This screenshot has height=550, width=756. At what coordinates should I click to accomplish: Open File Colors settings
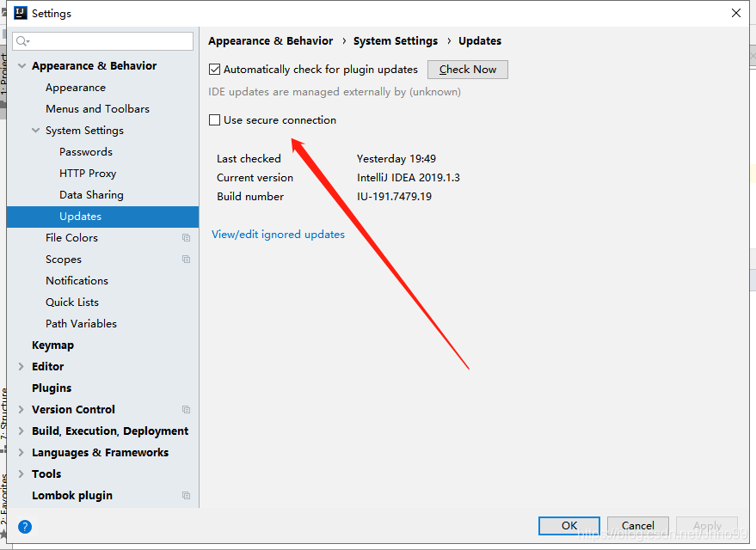[x=72, y=237]
